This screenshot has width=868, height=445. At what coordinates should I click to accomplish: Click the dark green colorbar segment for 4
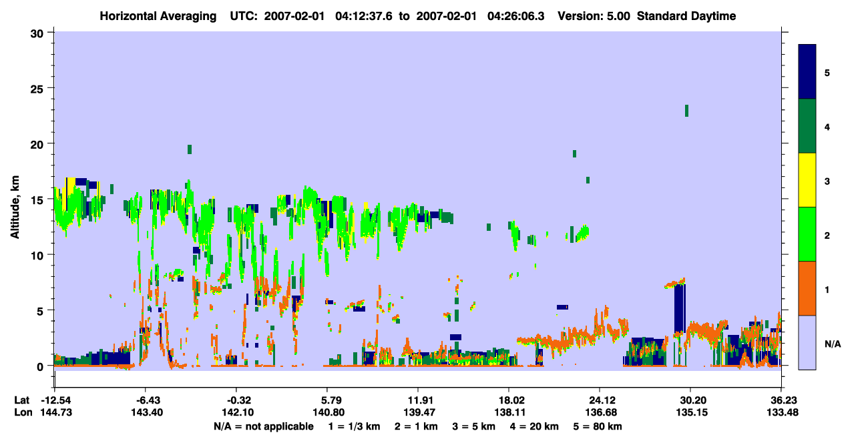[807, 126]
